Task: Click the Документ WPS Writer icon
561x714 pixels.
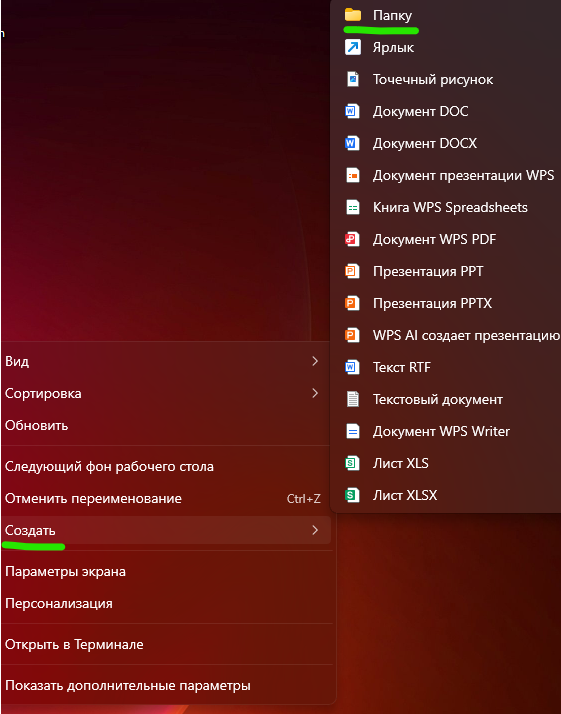Action: tap(352, 431)
